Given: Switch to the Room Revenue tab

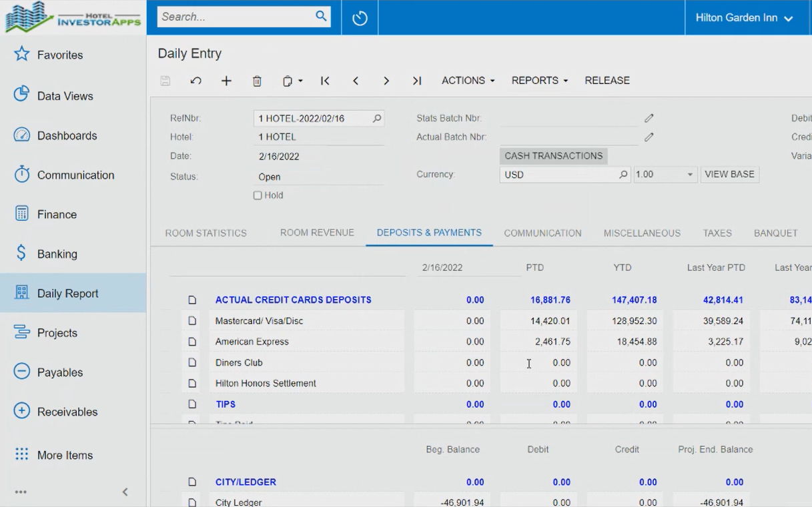Looking at the screenshot, I should (x=317, y=233).
